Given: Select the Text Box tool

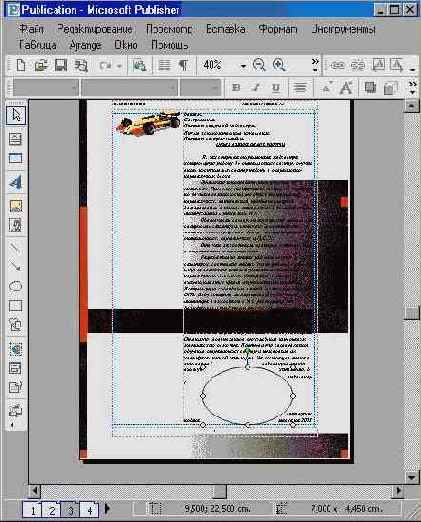Looking at the screenshot, I should (x=15, y=139).
